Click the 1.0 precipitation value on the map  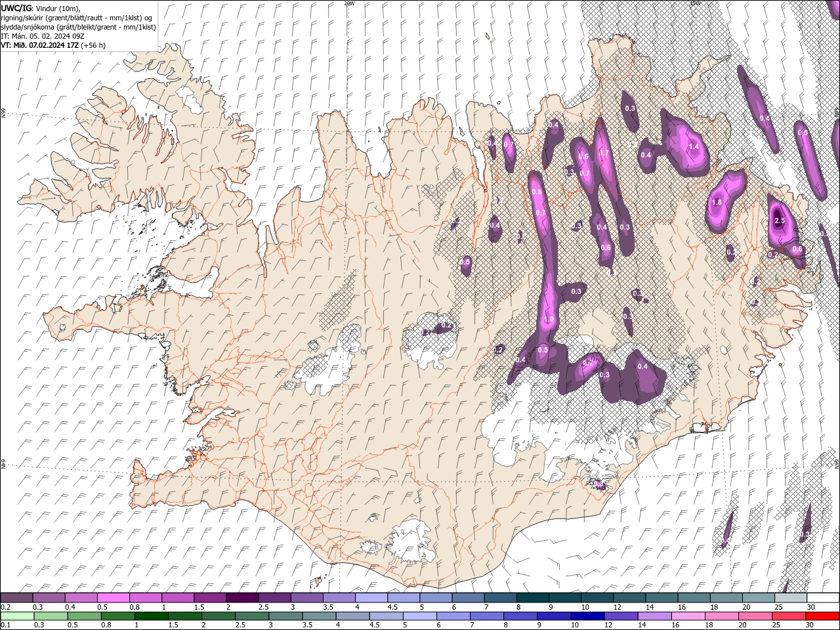pos(549,320)
